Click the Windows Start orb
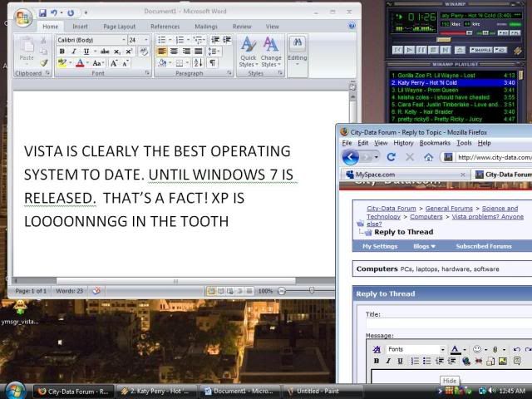 tap(14, 391)
